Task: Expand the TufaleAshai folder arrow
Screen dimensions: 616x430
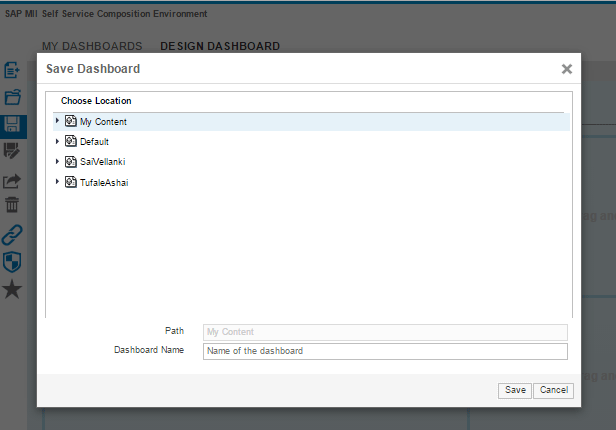Action: (x=57, y=182)
